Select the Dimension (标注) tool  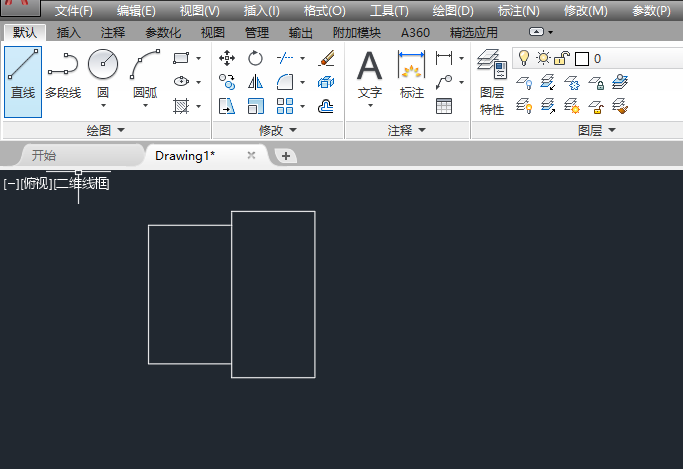tap(411, 74)
